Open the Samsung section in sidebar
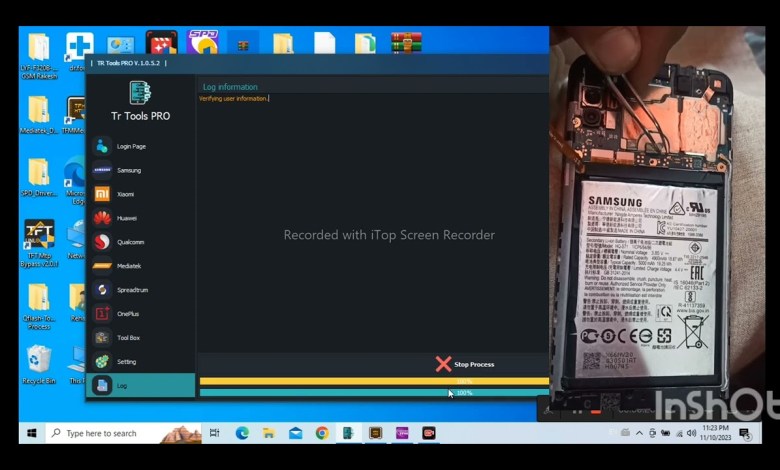The image size is (780, 470). tap(128, 170)
